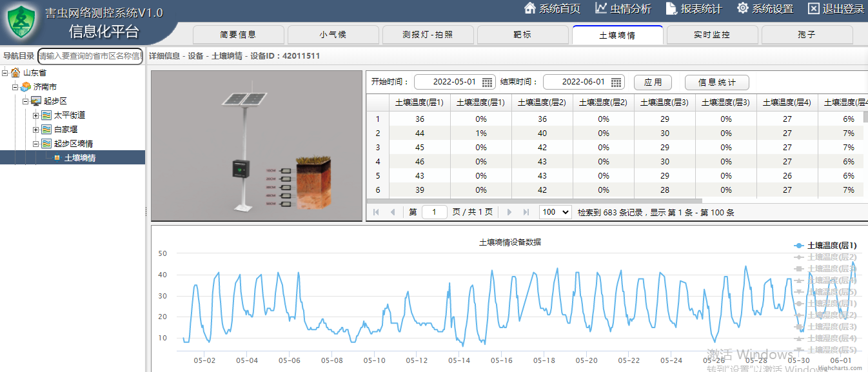
Task: Collapse the 济南市 tree node
Action: click(15, 87)
